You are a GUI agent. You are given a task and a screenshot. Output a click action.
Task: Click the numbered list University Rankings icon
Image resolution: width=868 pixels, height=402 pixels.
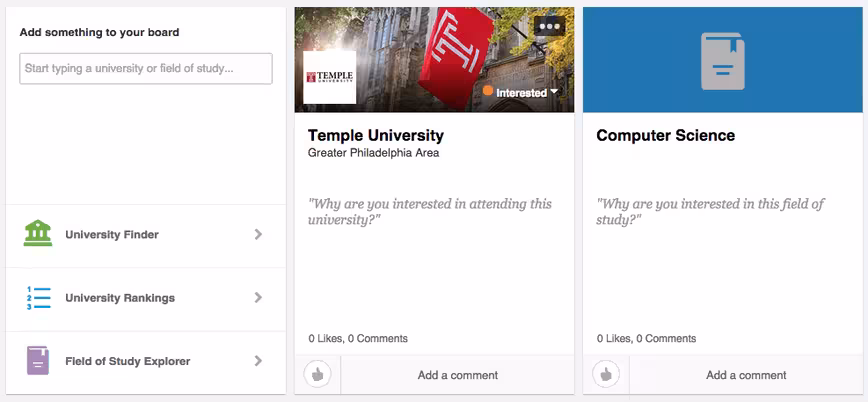pyautogui.click(x=39, y=298)
